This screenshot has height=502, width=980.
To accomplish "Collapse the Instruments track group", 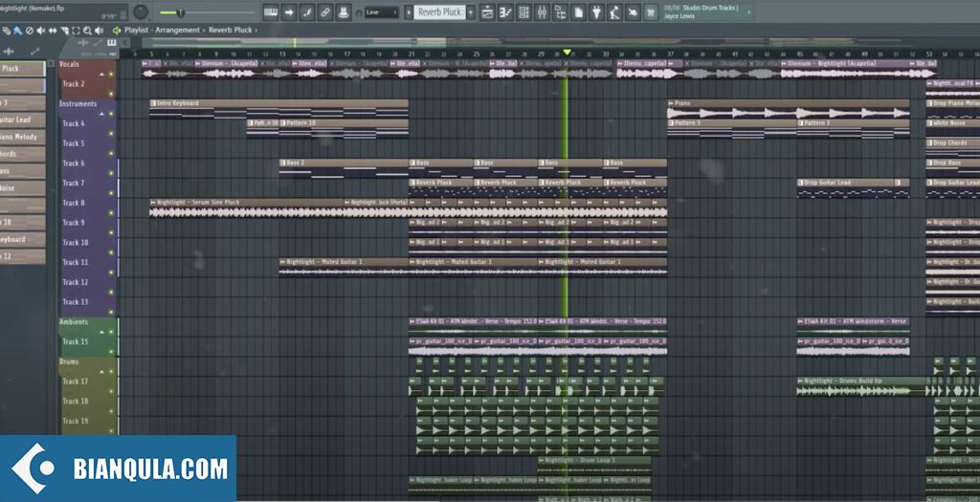I will (101, 114).
